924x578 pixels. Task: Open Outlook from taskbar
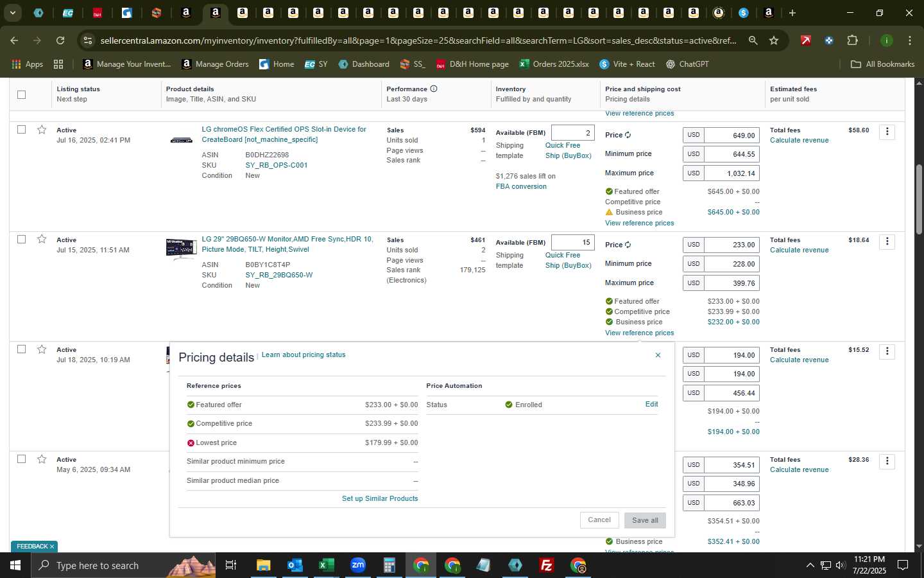tap(295, 565)
